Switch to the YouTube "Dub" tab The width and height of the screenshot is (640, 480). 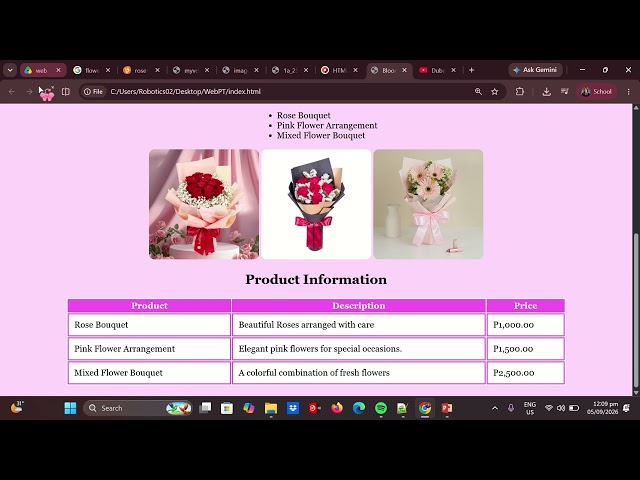pyautogui.click(x=437, y=70)
